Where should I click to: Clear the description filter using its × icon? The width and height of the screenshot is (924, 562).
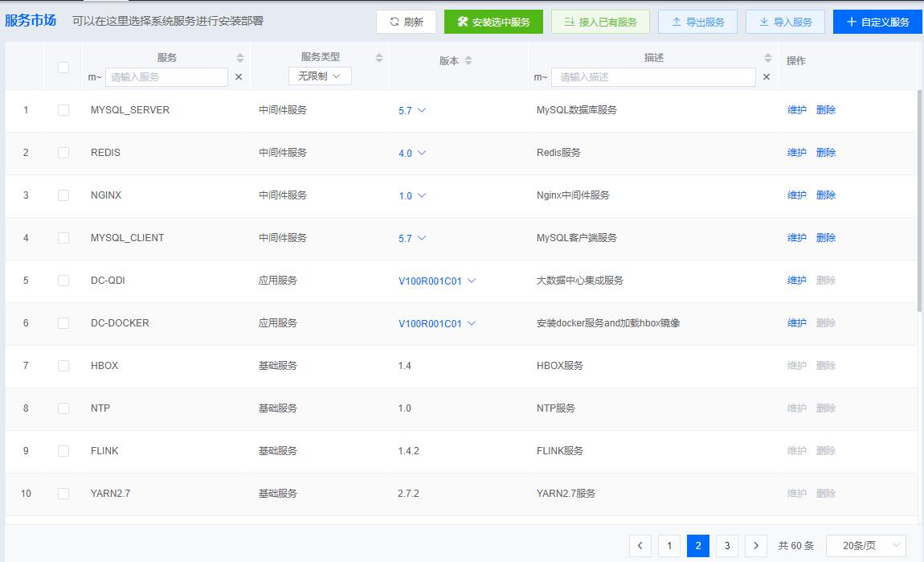pos(767,77)
